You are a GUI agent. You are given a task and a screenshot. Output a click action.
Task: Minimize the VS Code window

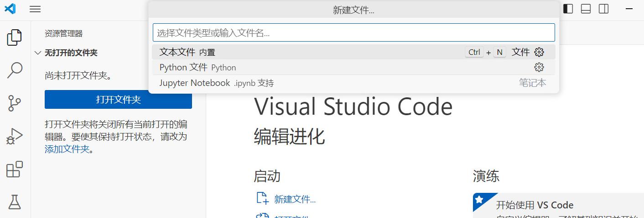tap(628, 9)
